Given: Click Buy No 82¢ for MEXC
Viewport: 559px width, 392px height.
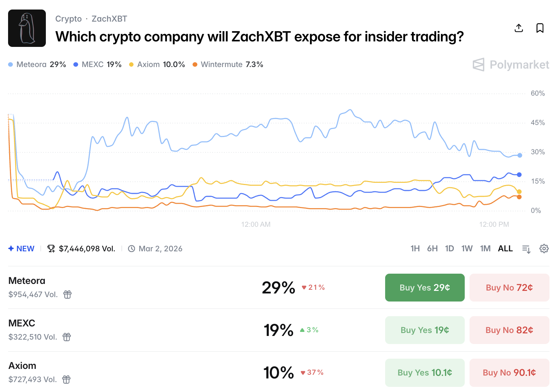Looking at the screenshot, I should (509, 330).
